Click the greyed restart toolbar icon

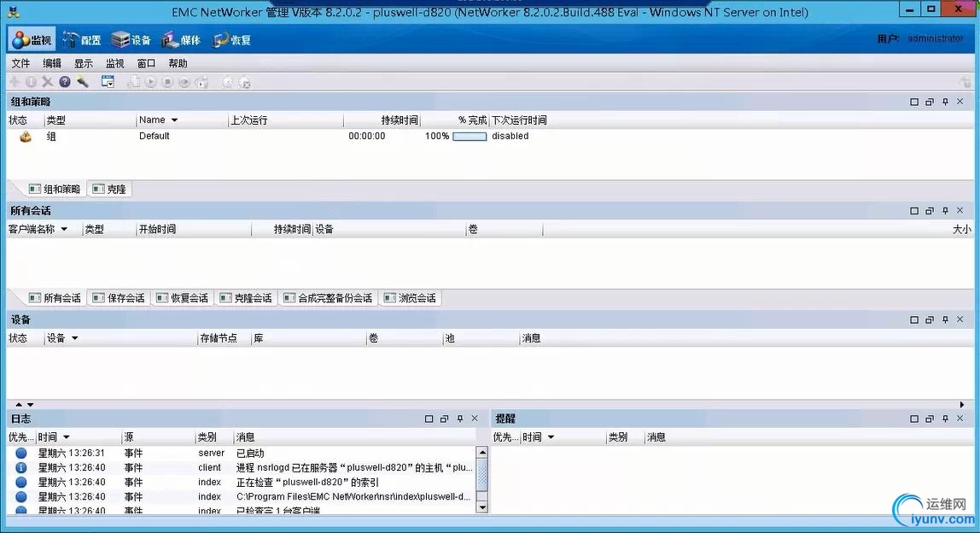pos(184,82)
